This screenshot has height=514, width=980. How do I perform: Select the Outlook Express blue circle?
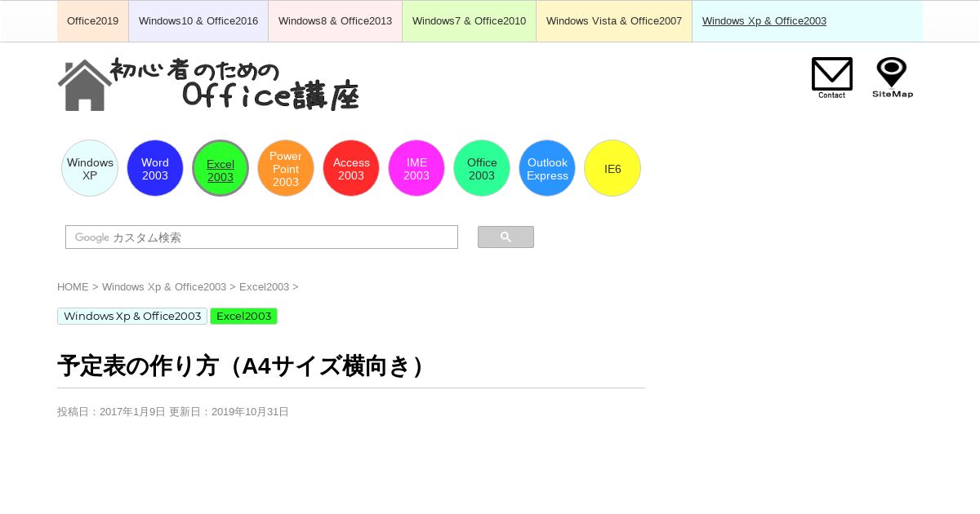[547, 168]
